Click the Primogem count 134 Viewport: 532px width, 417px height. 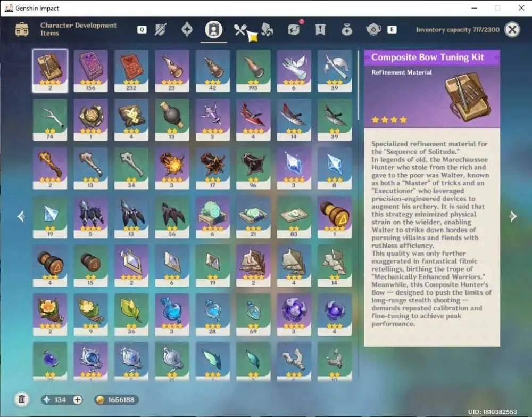pyautogui.click(x=60, y=399)
